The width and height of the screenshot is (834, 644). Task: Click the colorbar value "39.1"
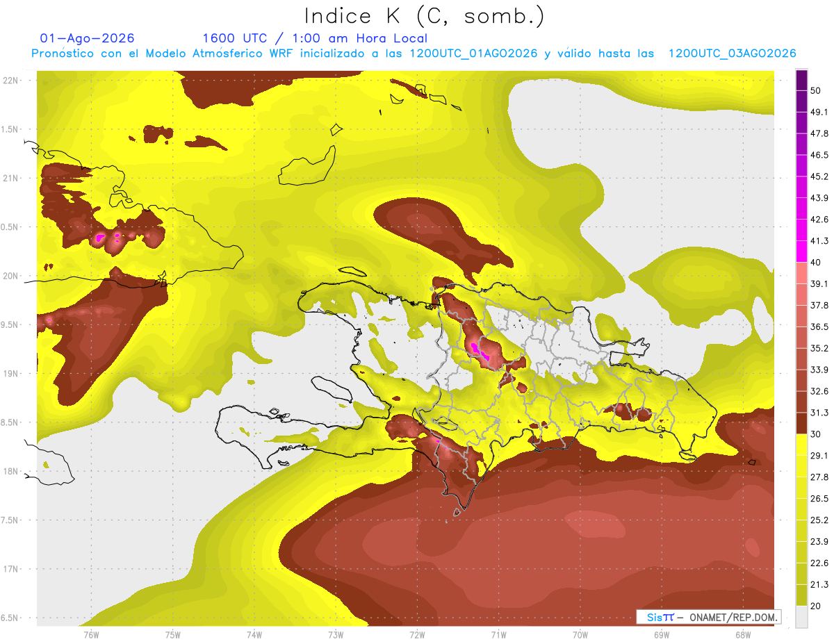(819, 284)
